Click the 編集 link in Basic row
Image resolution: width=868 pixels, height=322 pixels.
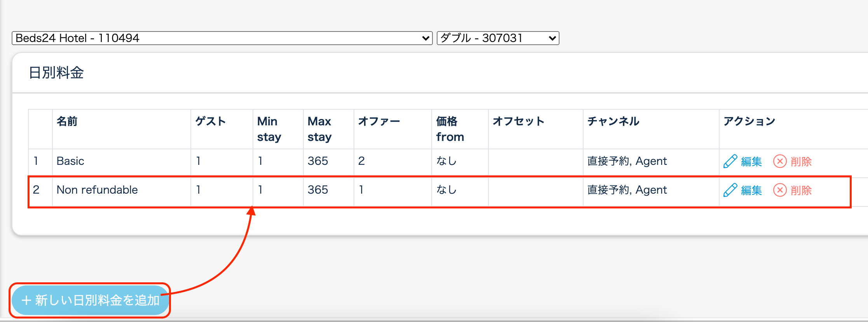tap(751, 161)
